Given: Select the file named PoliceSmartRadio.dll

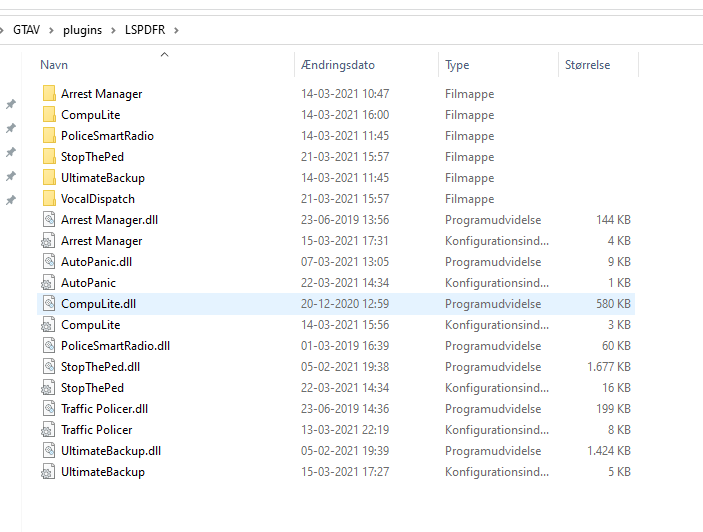Looking at the screenshot, I should (116, 346).
